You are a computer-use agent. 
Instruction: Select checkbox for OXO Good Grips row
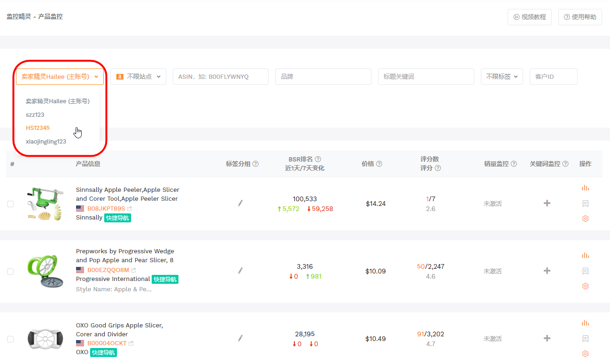coord(10,339)
